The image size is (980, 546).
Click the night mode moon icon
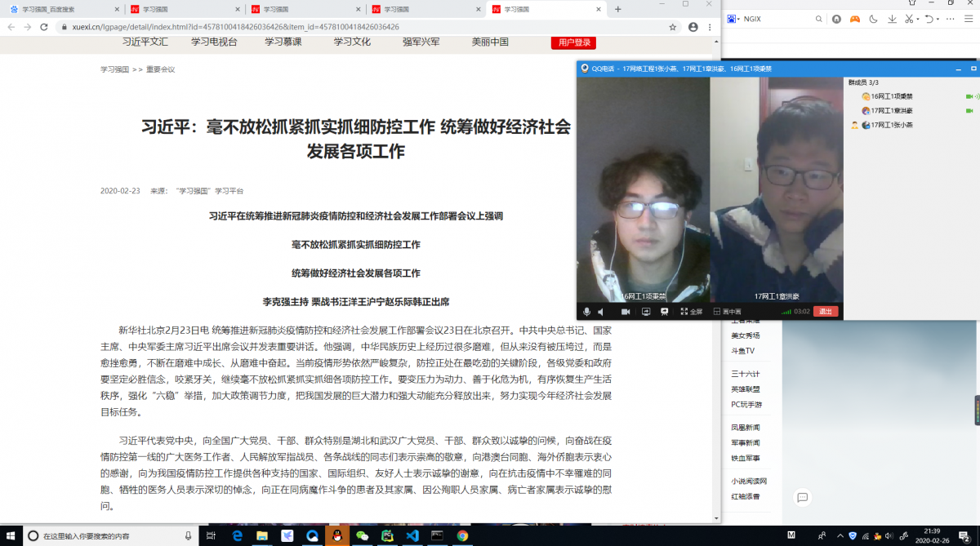[873, 20]
